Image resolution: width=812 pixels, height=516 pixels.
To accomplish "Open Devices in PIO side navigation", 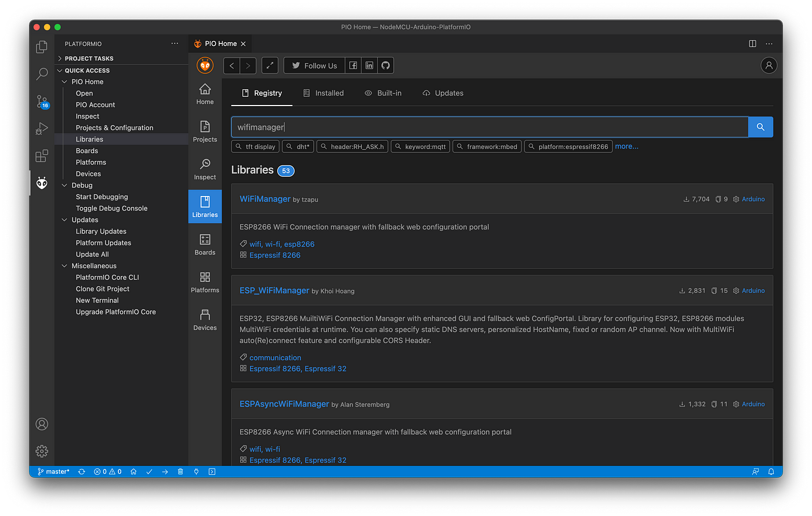I will point(205,320).
